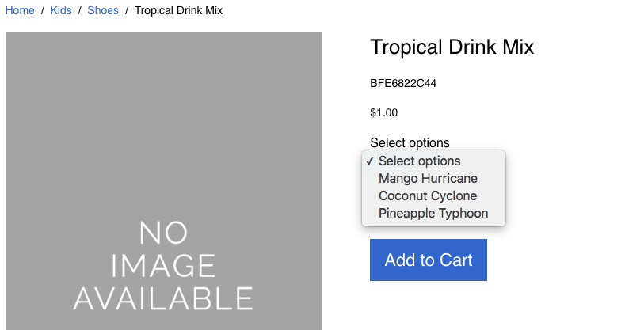Click the $1.00 price text
Viewport: 644px width, 330px height.
tap(384, 113)
